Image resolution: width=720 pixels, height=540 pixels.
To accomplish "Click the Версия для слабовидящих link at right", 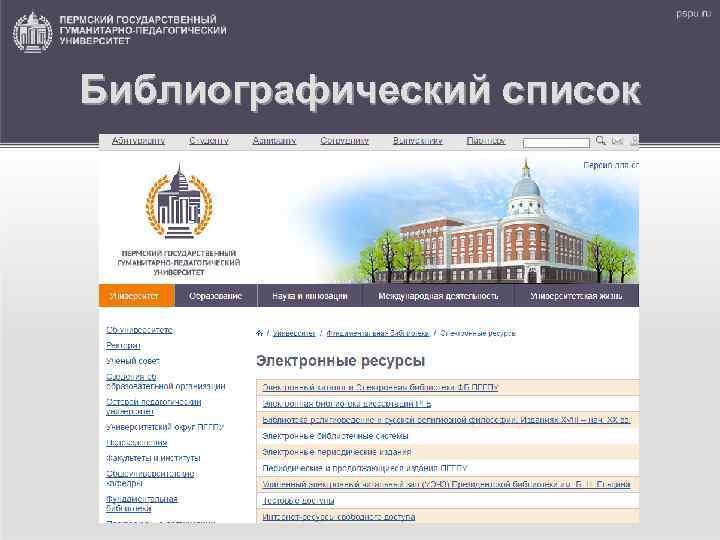I will [611, 165].
